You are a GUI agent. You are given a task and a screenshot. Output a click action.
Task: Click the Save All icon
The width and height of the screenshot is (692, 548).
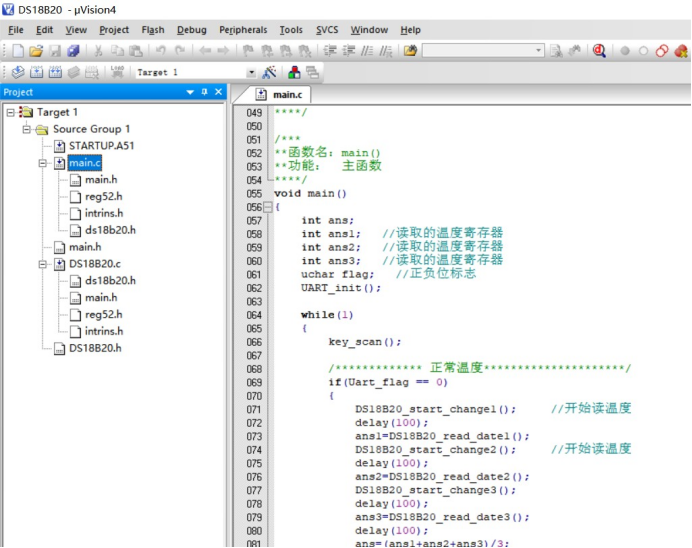tap(73, 51)
